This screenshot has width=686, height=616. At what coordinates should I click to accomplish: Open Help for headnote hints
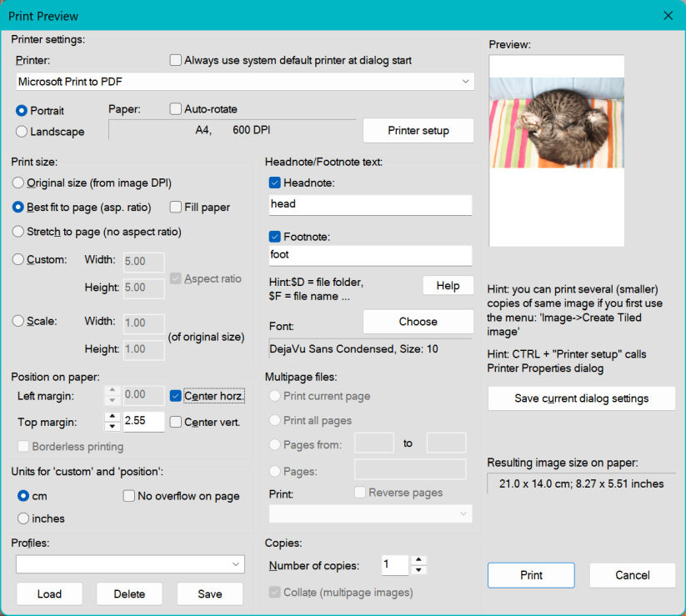point(448,286)
